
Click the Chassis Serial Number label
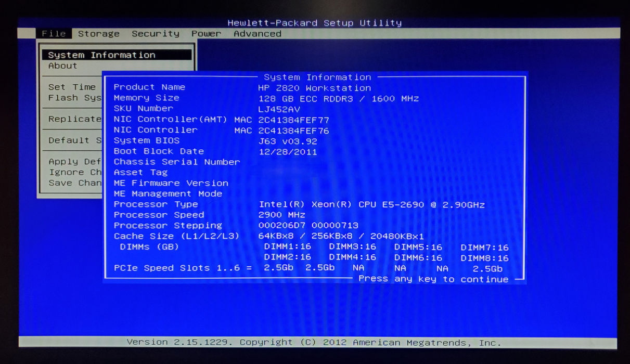(177, 162)
